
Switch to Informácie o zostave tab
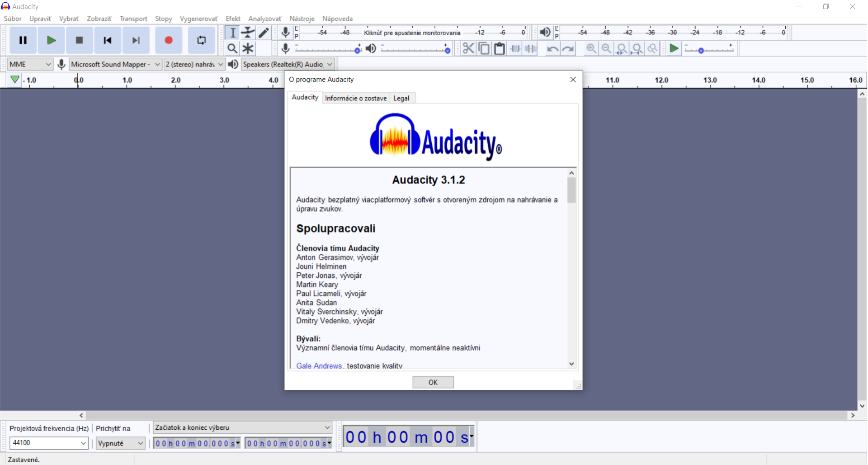(x=356, y=98)
